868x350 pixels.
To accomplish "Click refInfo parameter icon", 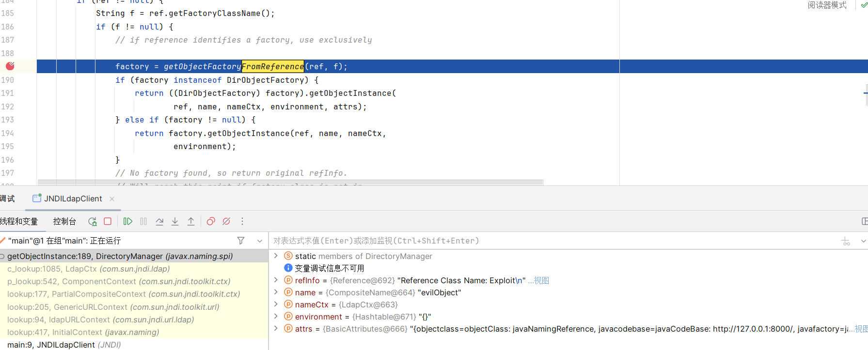I will (x=288, y=280).
